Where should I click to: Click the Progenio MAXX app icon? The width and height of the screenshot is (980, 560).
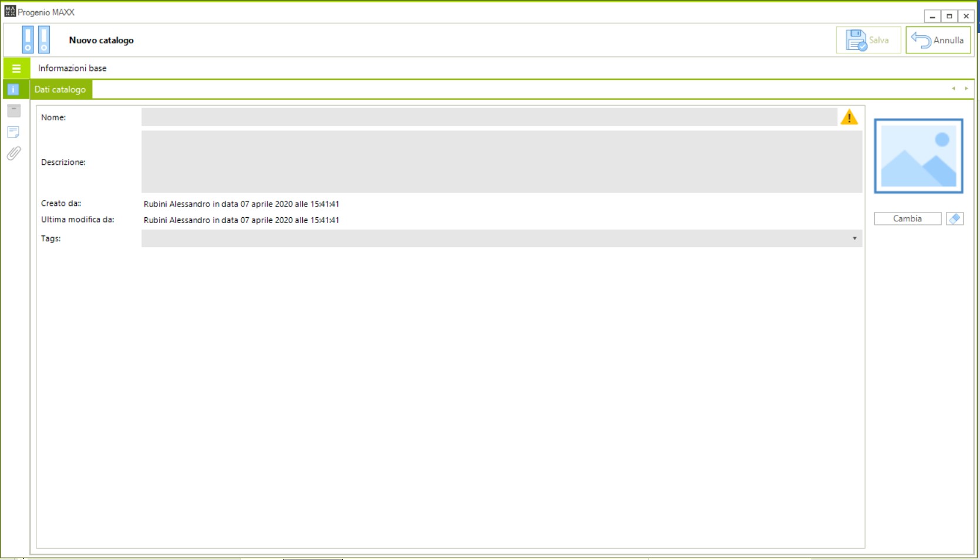[x=10, y=11]
